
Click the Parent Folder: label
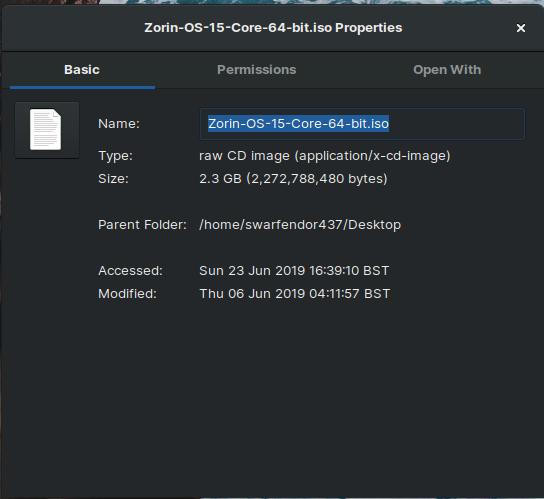[142, 225]
